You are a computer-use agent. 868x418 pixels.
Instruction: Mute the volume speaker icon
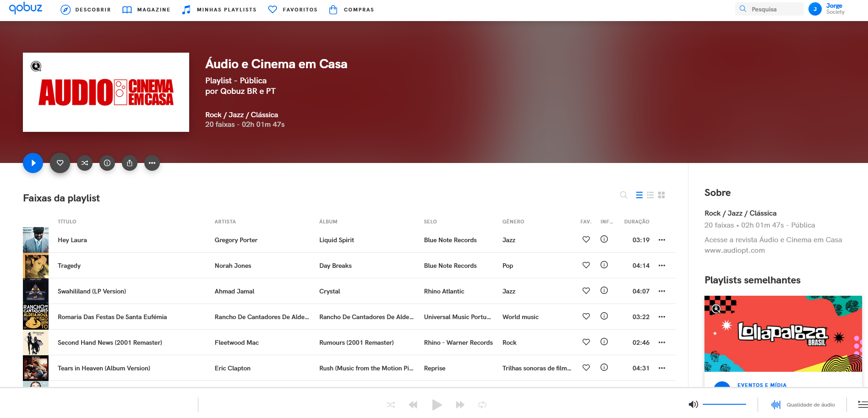click(693, 404)
